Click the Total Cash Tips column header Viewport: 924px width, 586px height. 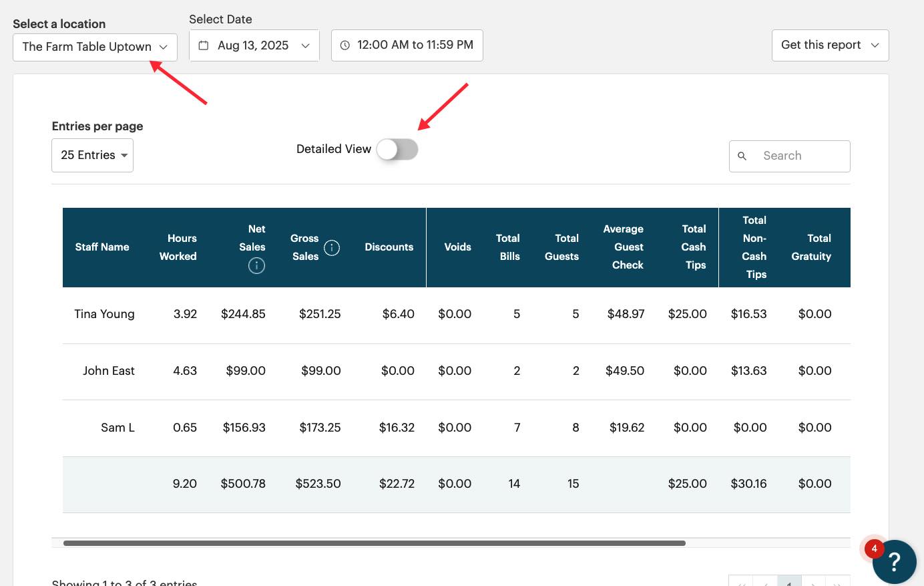pyautogui.click(x=694, y=247)
